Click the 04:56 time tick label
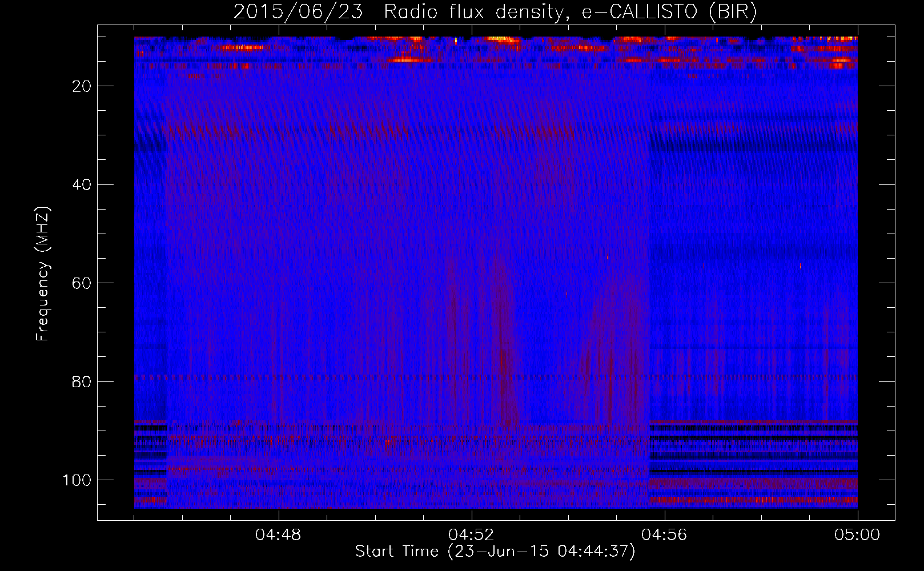 (665, 535)
